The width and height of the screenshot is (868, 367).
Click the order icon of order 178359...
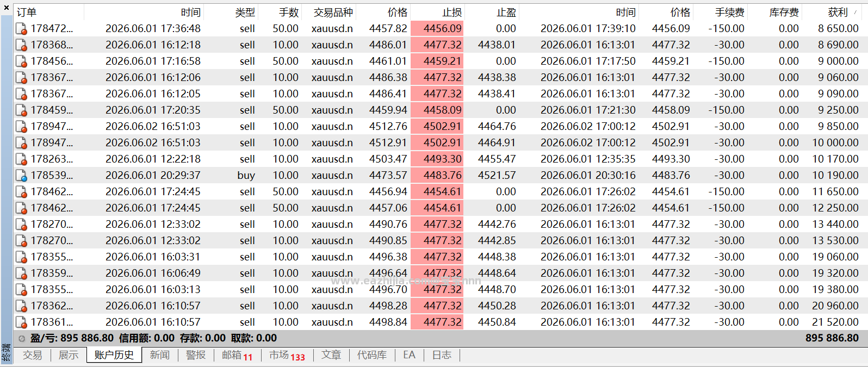click(21, 273)
